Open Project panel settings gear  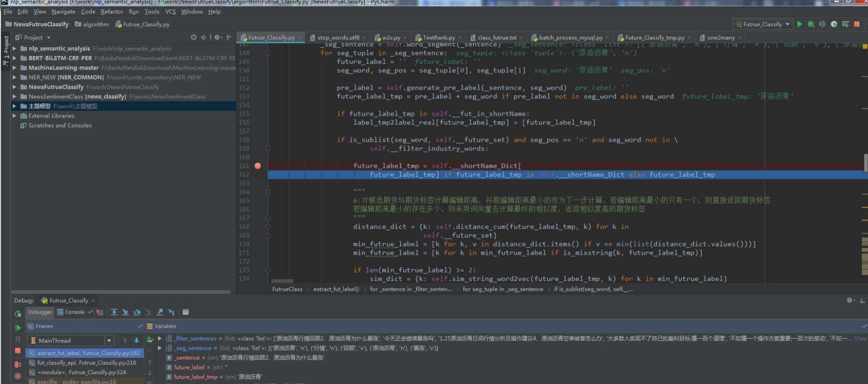[218, 37]
